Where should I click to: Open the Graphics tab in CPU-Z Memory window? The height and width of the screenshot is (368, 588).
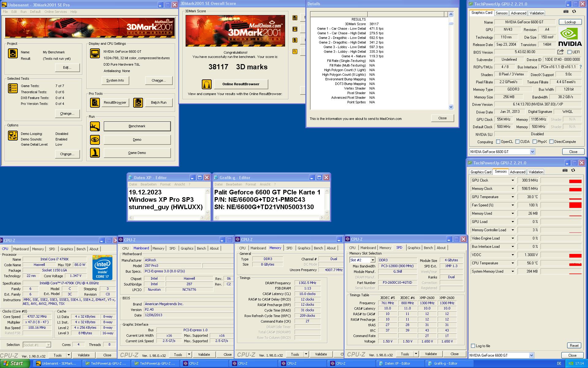click(304, 248)
